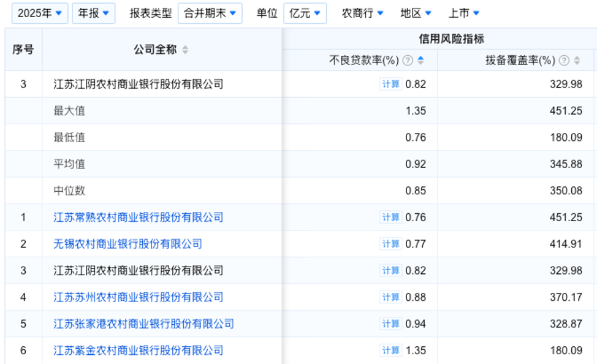Click help icon next to 不良贷款率(%)
Viewport: 597px width, 364px height.
coord(408,60)
